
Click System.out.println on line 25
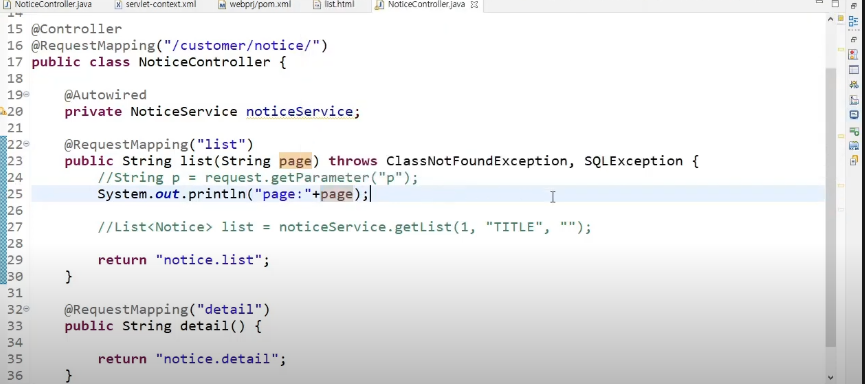click(171, 194)
